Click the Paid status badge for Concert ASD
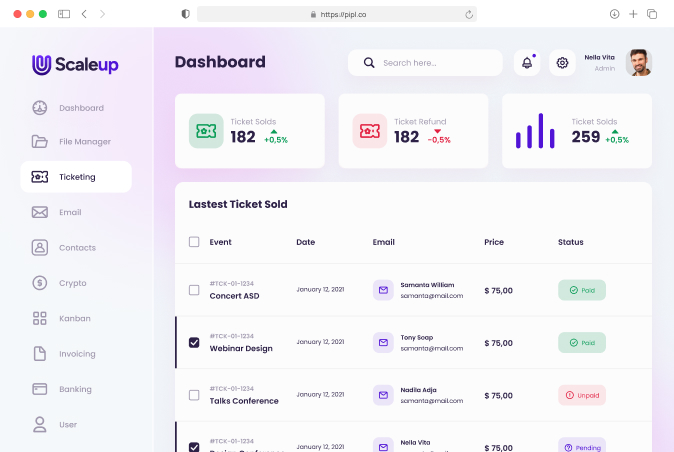This screenshot has width=674, height=452. (x=582, y=290)
